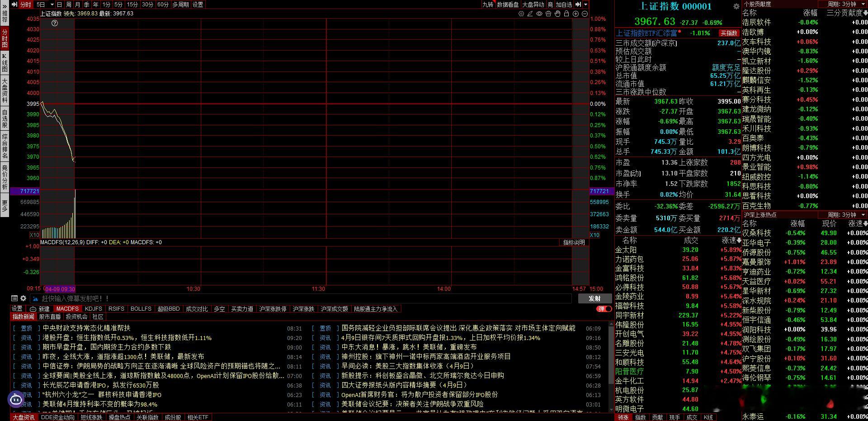
Task: Open the 盘口热点 bottom tab
Action: 119,417
